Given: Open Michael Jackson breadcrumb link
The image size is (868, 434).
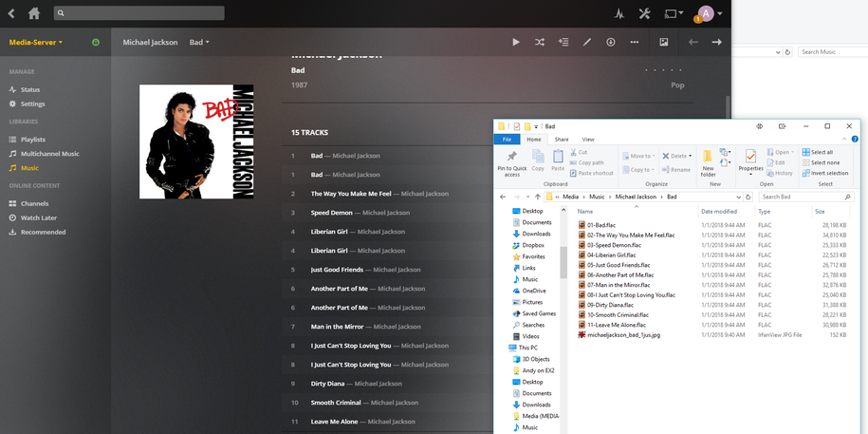Looking at the screenshot, I should [x=150, y=42].
